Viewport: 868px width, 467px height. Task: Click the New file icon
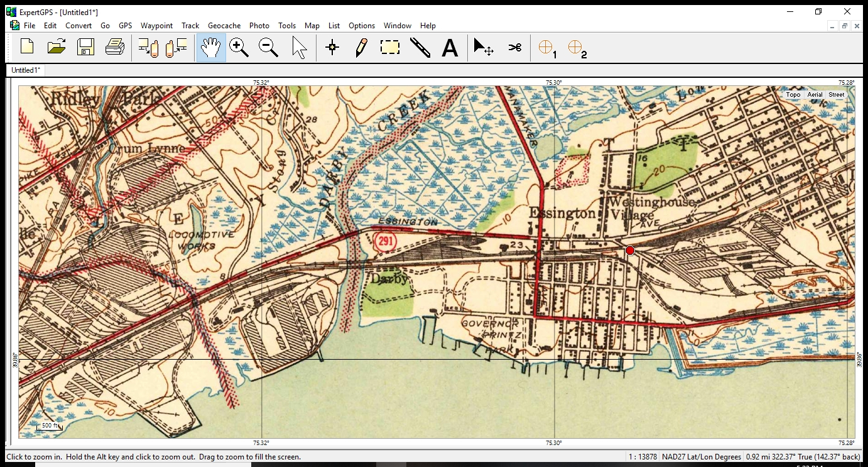(27, 47)
